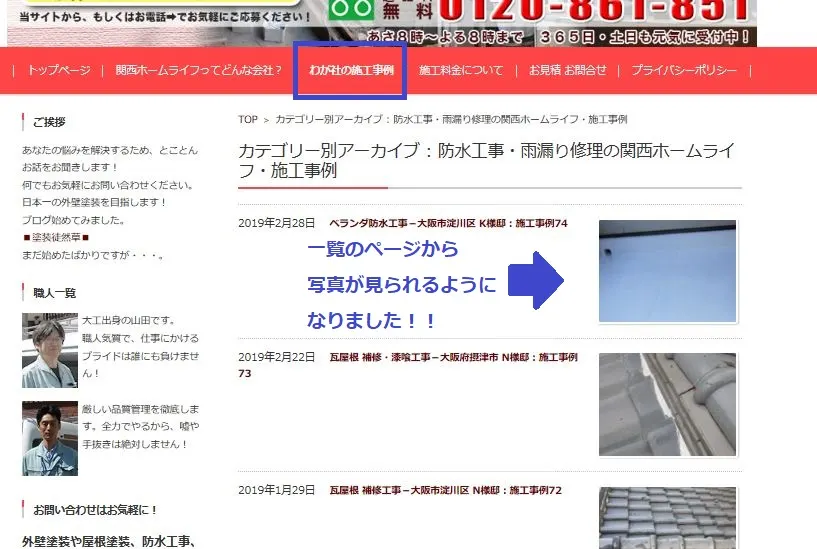The image size is (817, 549).
Task: Click the 山田 craftsman portrait photo
Action: click(x=49, y=350)
